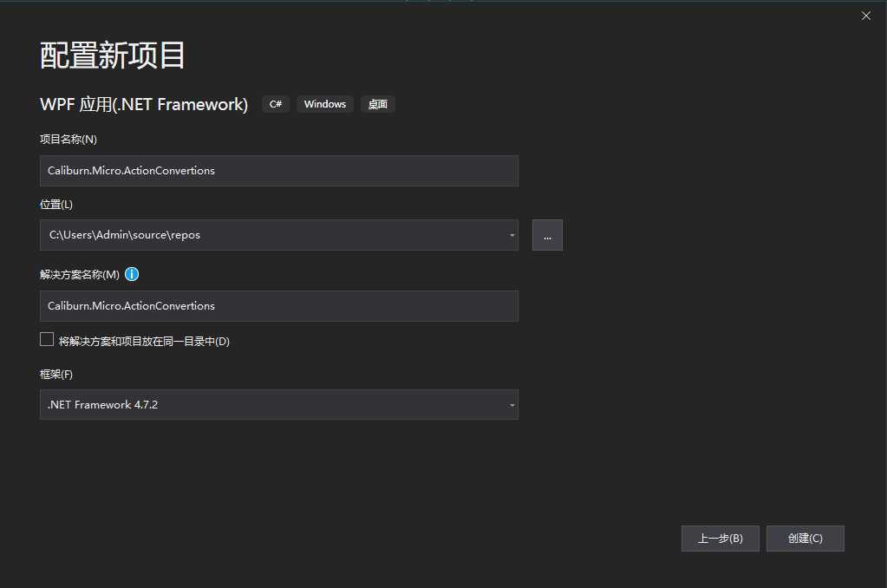Check the same directory option checkbox
The image size is (887, 588).
[47, 340]
